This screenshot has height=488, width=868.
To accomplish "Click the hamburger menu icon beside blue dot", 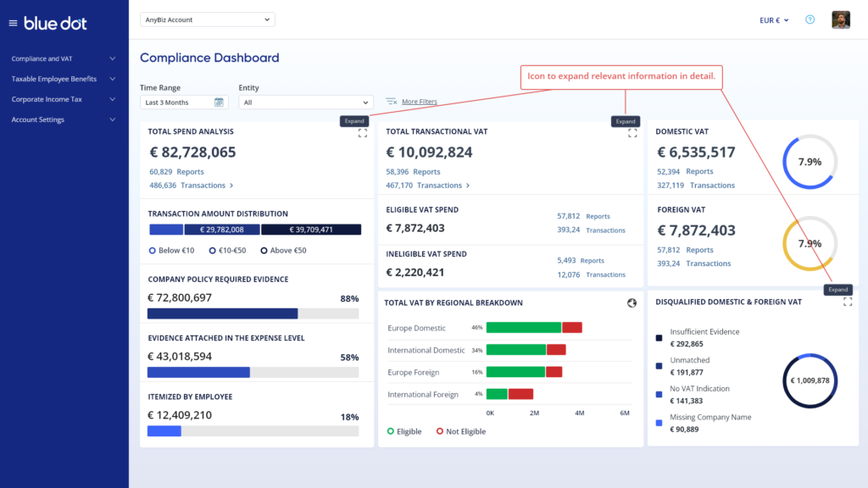I will 13,23.
